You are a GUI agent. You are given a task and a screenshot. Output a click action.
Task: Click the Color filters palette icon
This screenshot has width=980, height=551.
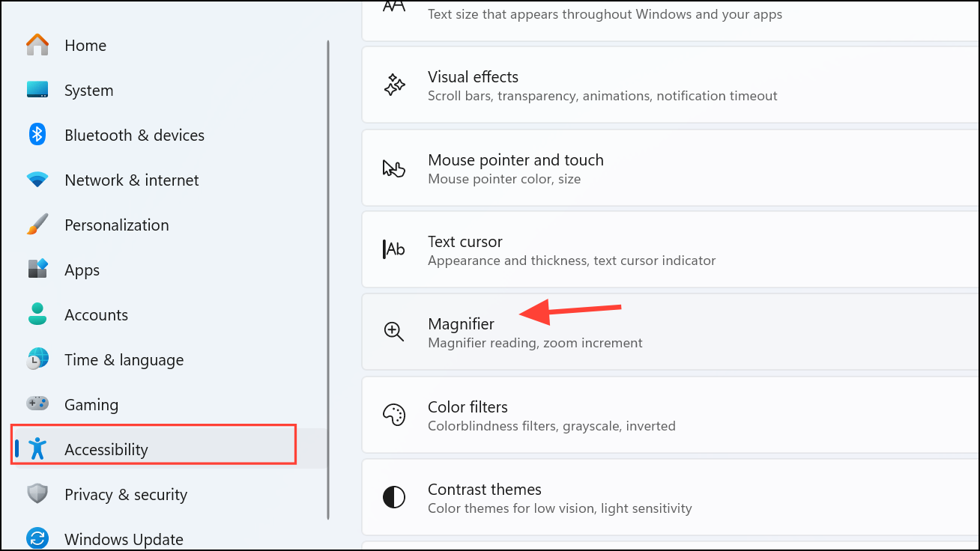(393, 415)
